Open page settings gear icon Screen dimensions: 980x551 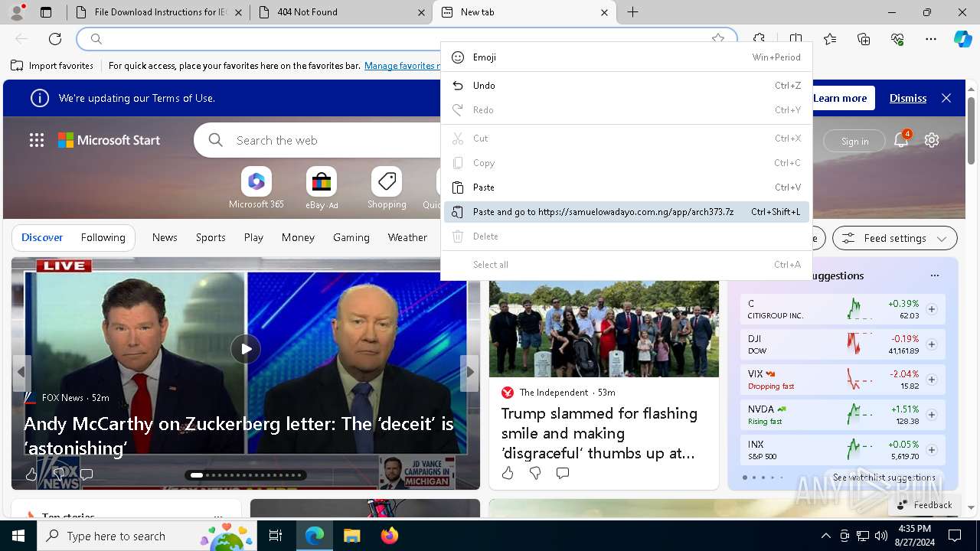pos(932,140)
